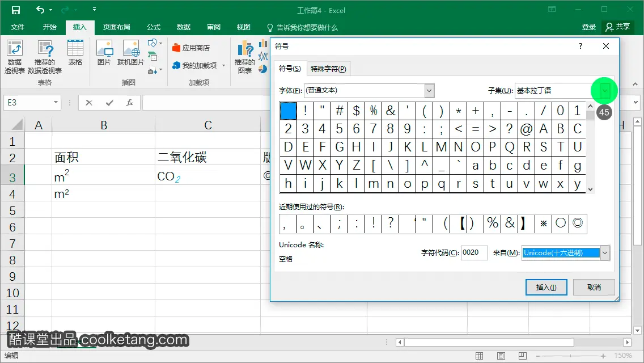Switch to Special Characters (特殊字符) tab

(x=328, y=69)
